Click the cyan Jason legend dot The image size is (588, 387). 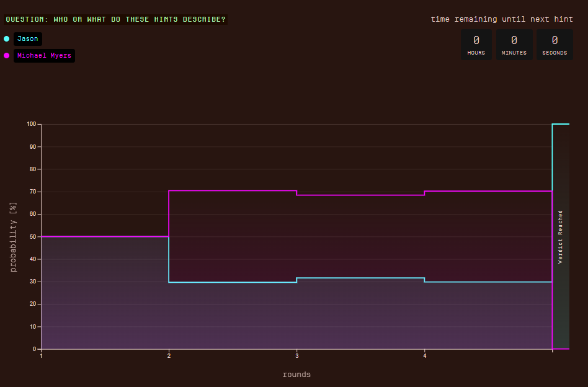click(x=6, y=38)
